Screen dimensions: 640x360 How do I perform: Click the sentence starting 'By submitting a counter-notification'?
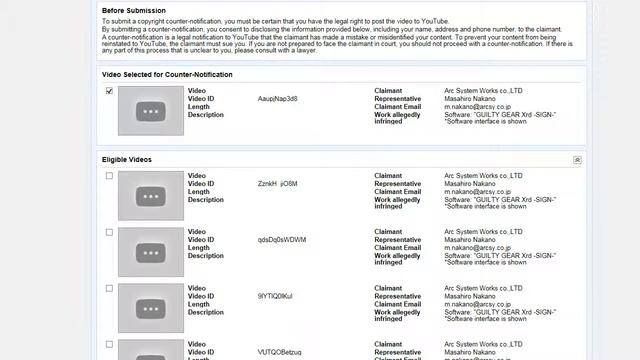pyautogui.click(x=332, y=29)
